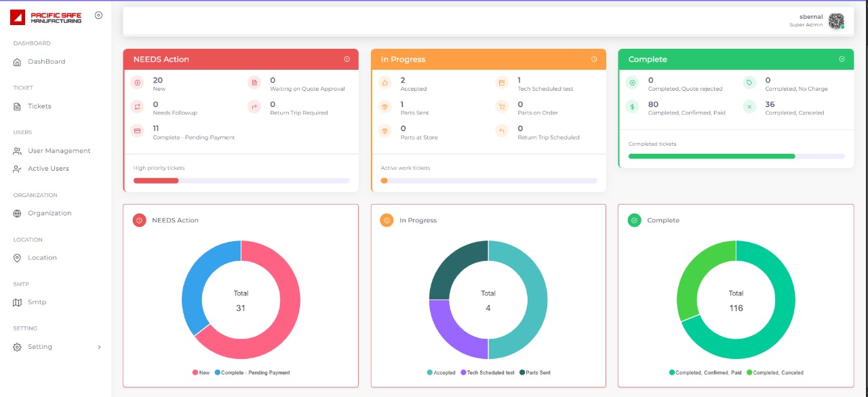Click the Completed, Confirmed, Paid dollar icon
This screenshot has width=868, height=397.
pos(632,107)
